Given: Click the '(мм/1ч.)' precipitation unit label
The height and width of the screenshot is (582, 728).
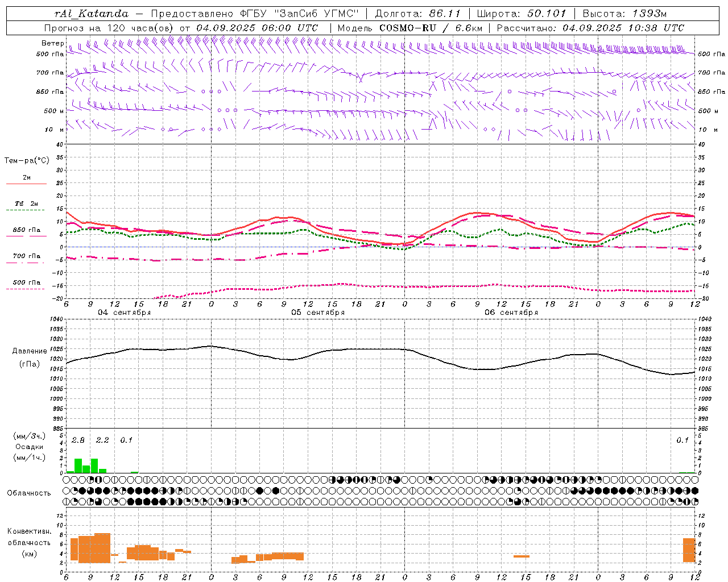Looking at the screenshot, I should coord(30,458).
